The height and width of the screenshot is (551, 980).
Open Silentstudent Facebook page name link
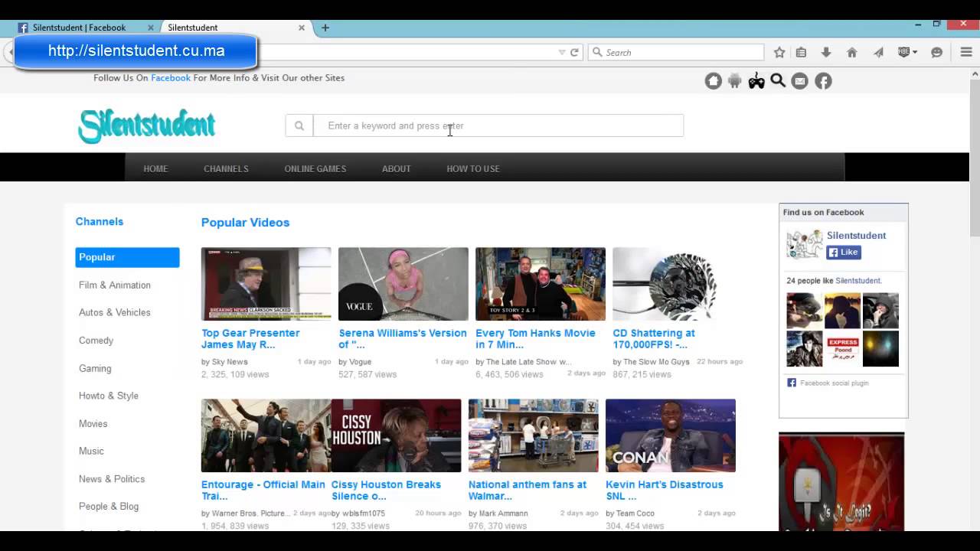(x=856, y=236)
